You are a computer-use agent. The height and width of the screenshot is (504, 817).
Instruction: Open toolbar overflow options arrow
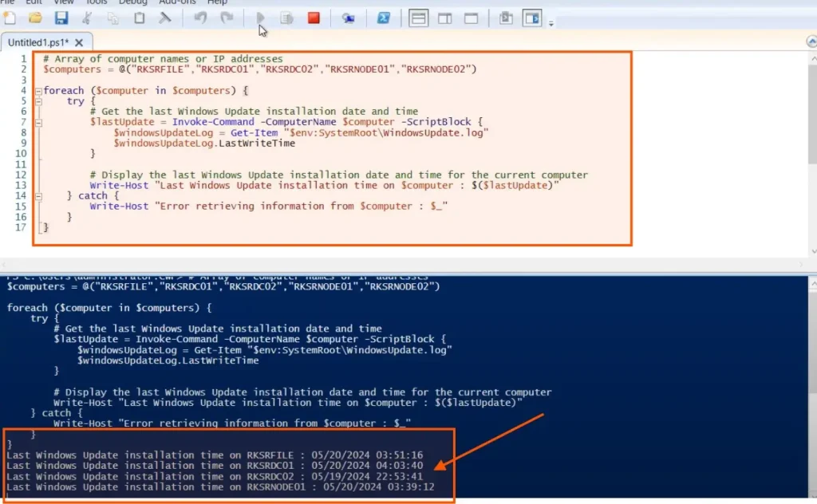(551, 23)
